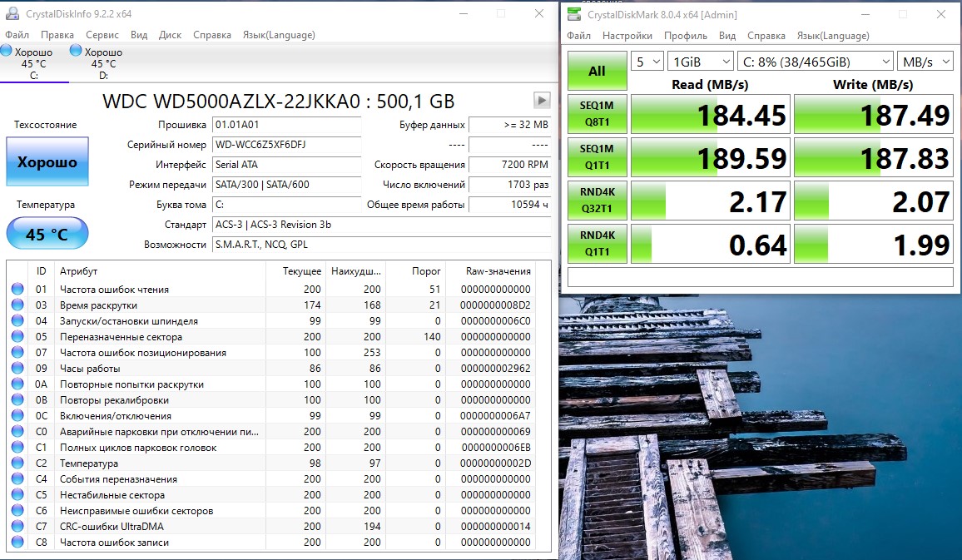Open Язык(Language) menu in CrystalDiskMark

[832, 36]
